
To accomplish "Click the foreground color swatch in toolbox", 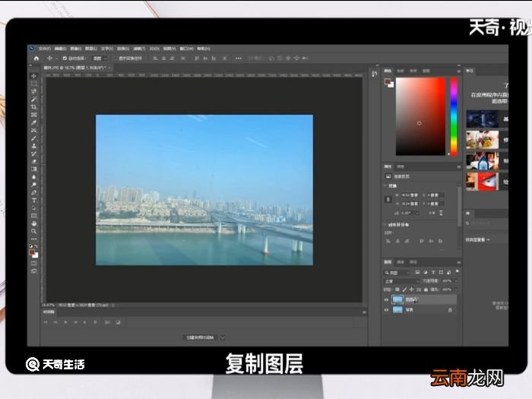I will coord(32,252).
